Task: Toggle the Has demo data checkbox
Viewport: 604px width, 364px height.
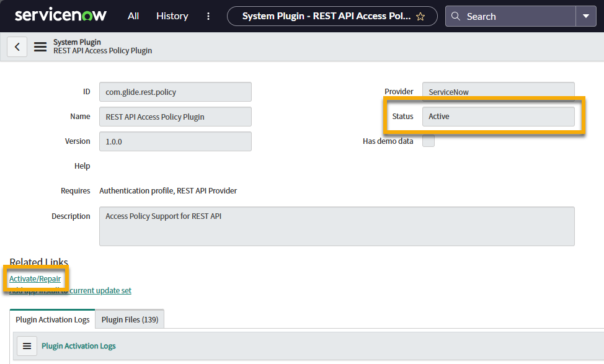Action: tap(429, 141)
